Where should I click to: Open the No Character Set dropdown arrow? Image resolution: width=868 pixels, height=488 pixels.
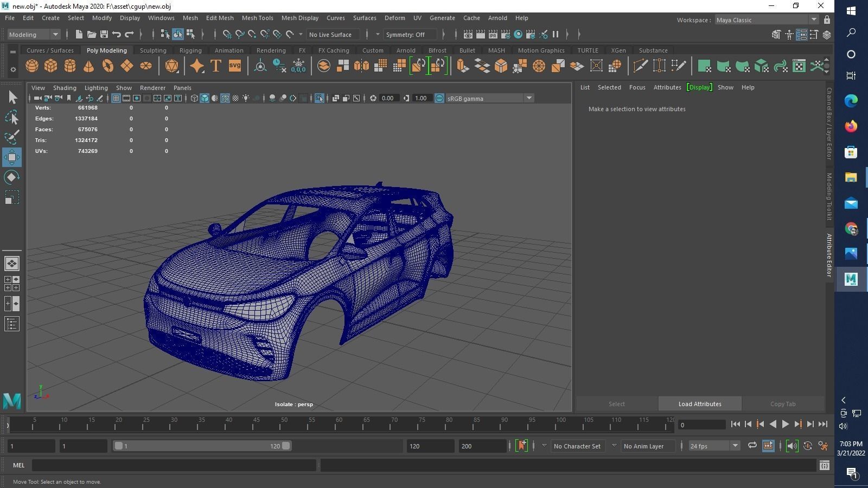tap(544, 446)
